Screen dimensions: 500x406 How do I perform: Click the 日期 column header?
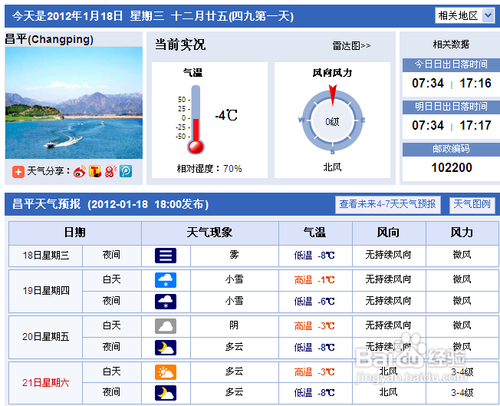click(x=75, y=232)
